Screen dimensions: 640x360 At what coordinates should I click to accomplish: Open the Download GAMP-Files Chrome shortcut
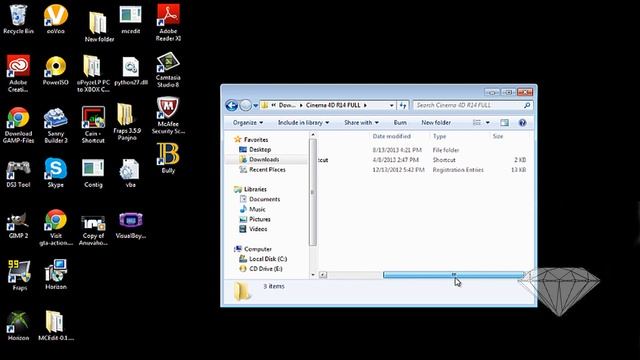point(18,125)
